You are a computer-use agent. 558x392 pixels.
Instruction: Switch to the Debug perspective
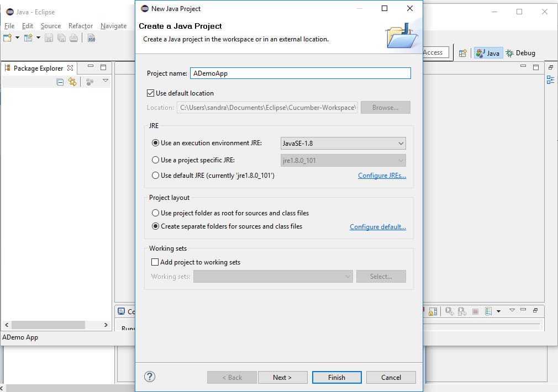point(520,53)
